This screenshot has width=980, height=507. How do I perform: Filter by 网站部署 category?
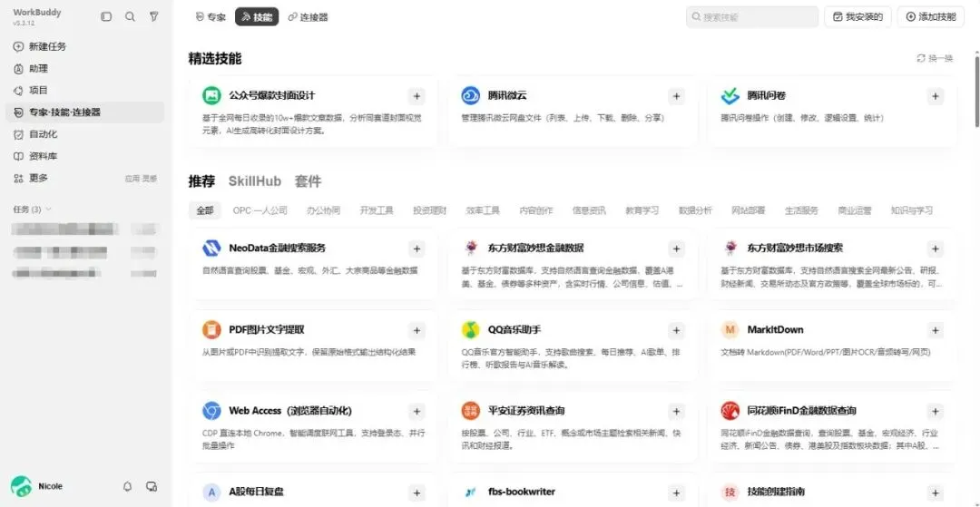pos(749,210)
